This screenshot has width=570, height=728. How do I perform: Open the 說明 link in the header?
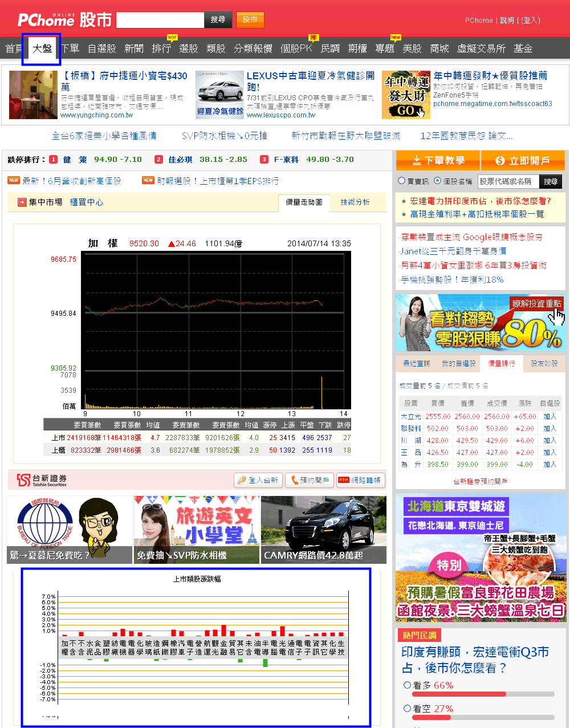point(507,20)
